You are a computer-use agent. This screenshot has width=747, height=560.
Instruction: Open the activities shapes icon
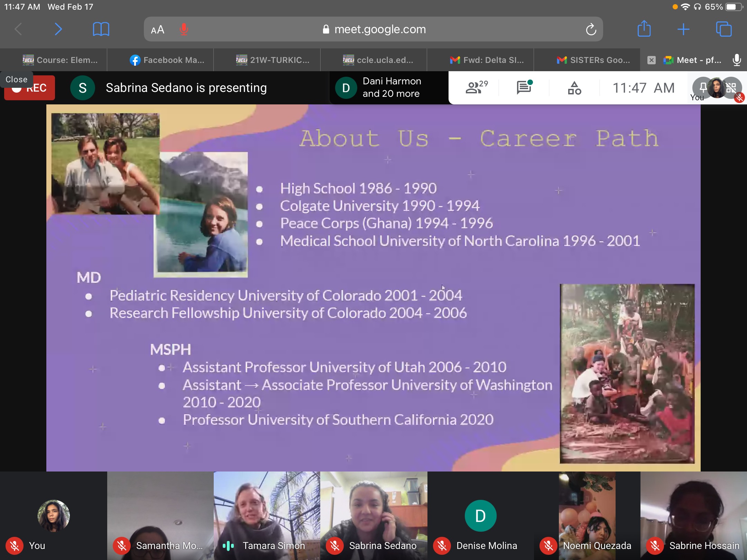pyautogui.click(x=574, y=88)
